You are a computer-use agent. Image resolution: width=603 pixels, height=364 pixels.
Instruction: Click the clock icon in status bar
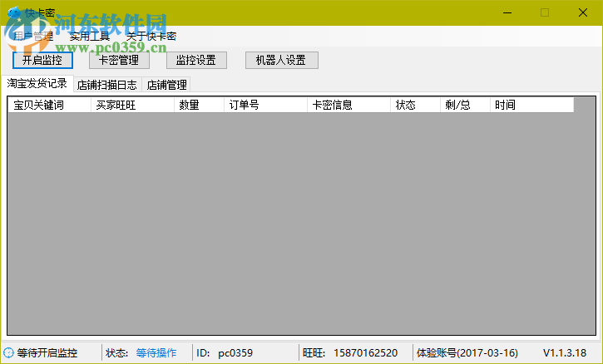(8, 353)
